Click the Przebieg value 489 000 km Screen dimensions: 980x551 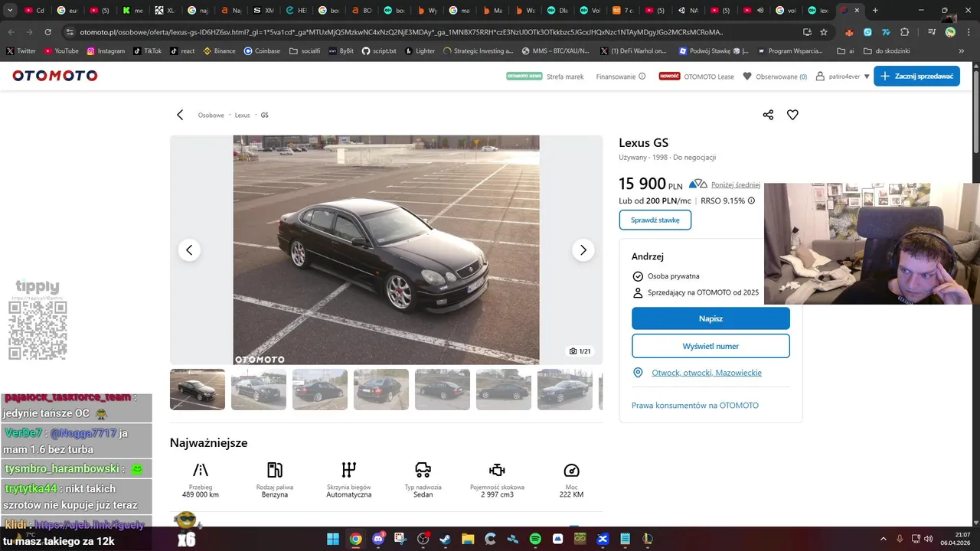(x=201, y=494)
